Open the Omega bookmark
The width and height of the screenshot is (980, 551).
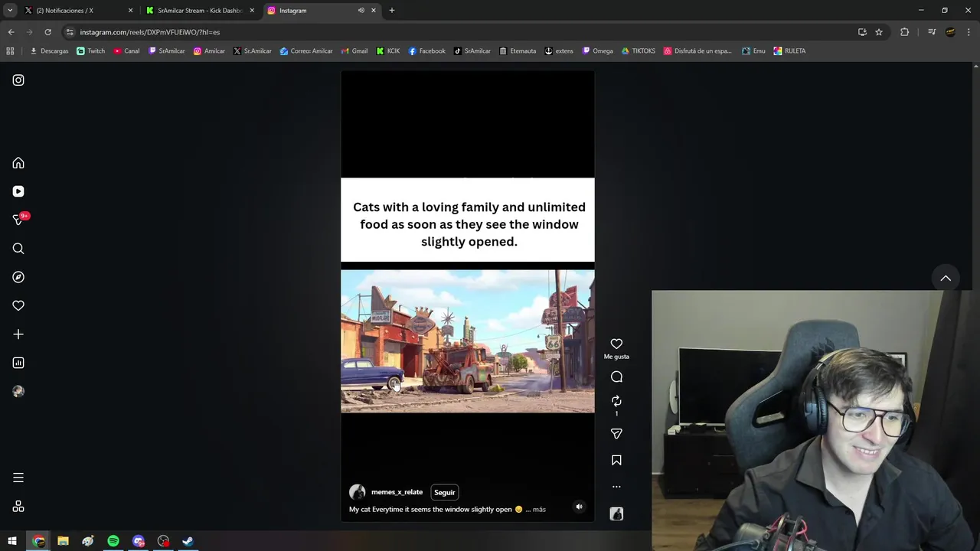[597, 51]
